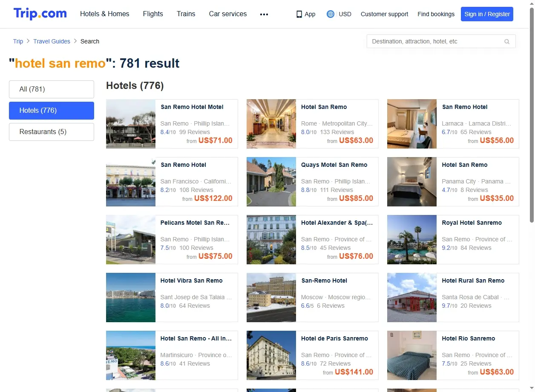Open the Trains menu
535x392 pixels.
click(x=186, y=14)
